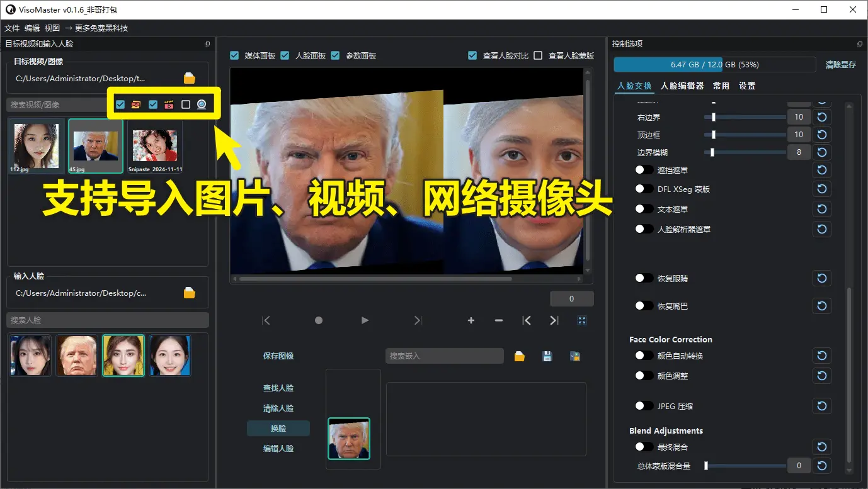Open the input faces folder picker icon
Screen dimensions: 868x489
tap(190, 292)
